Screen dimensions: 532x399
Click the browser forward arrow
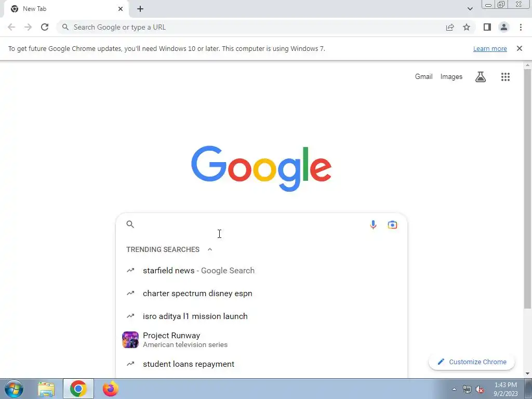[28, 27]
